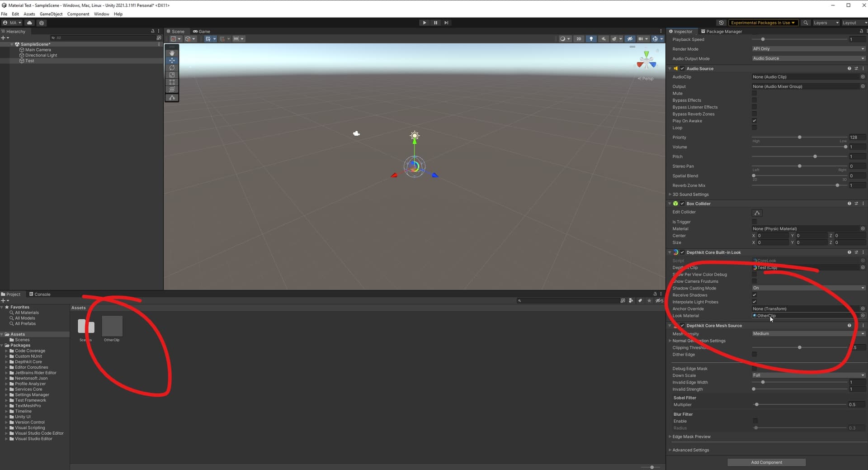The image size is (868, 470).
Task: Click the Play button
Action: [x=424, y=23]
